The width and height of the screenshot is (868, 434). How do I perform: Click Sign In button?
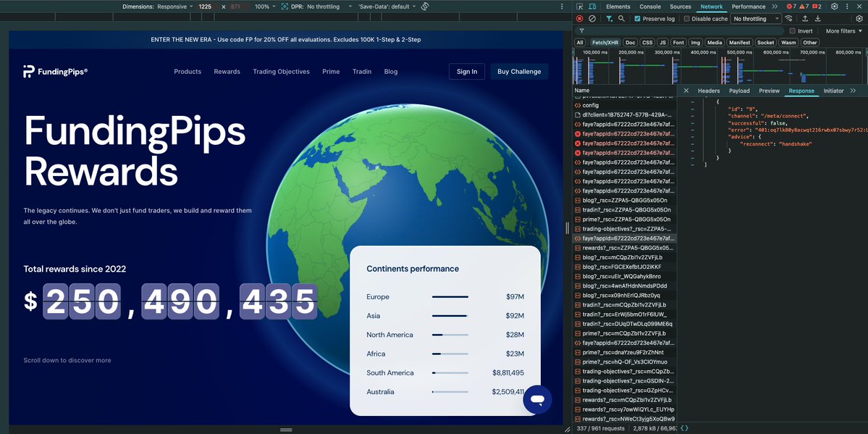click(x=467, y=72)
